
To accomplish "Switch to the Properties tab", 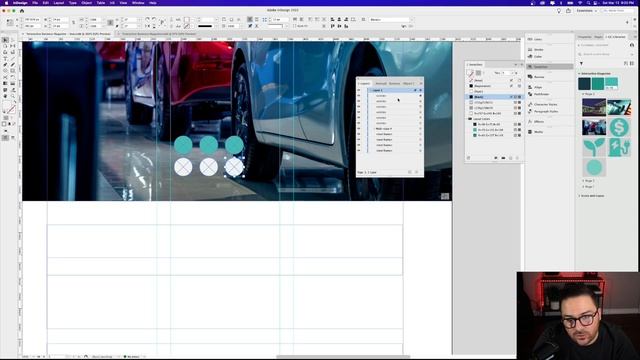I will point(584,37).
